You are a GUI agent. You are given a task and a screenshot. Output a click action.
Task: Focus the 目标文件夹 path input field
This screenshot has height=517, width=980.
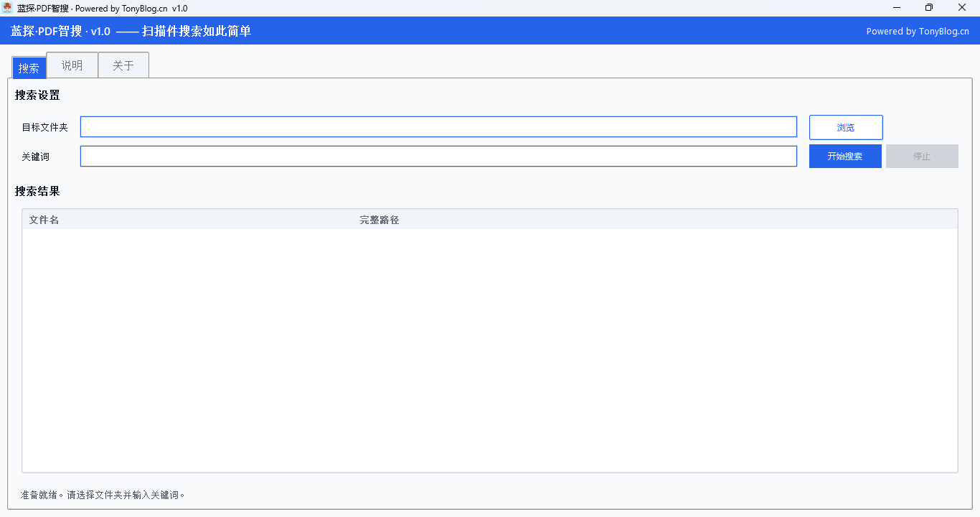(438, 127)
